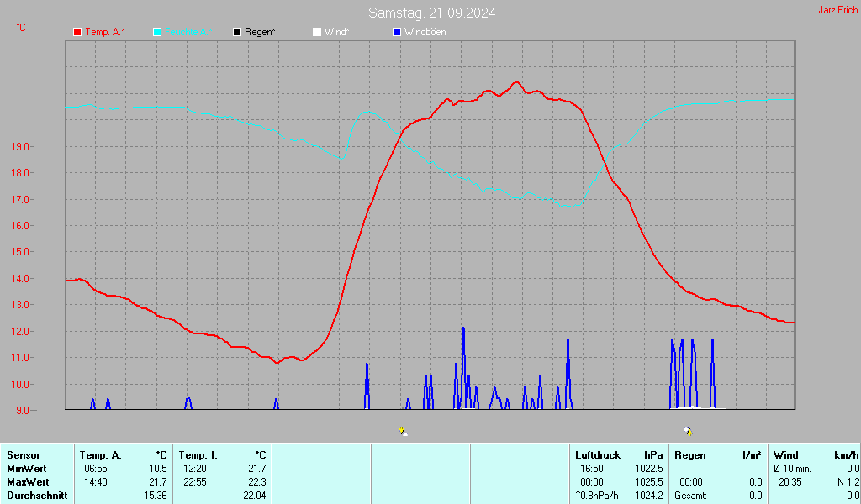
Task: Click the sun icon below chart right
Action: 688,431
